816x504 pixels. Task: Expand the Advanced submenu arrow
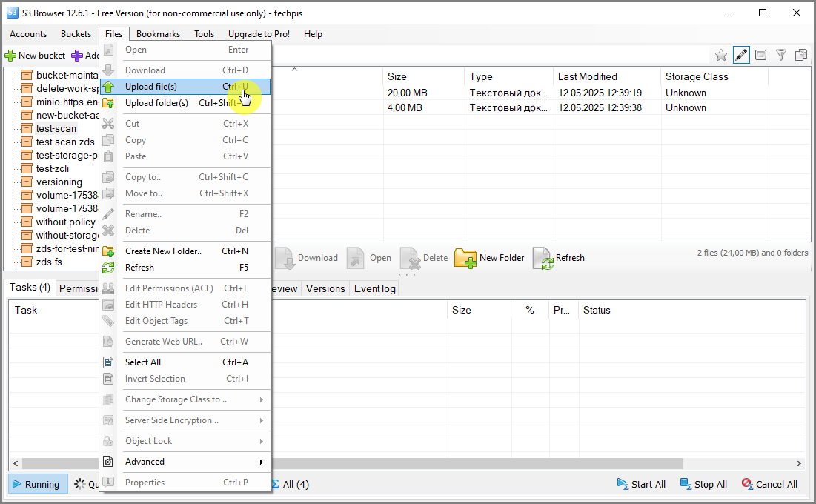pos(261,462)
